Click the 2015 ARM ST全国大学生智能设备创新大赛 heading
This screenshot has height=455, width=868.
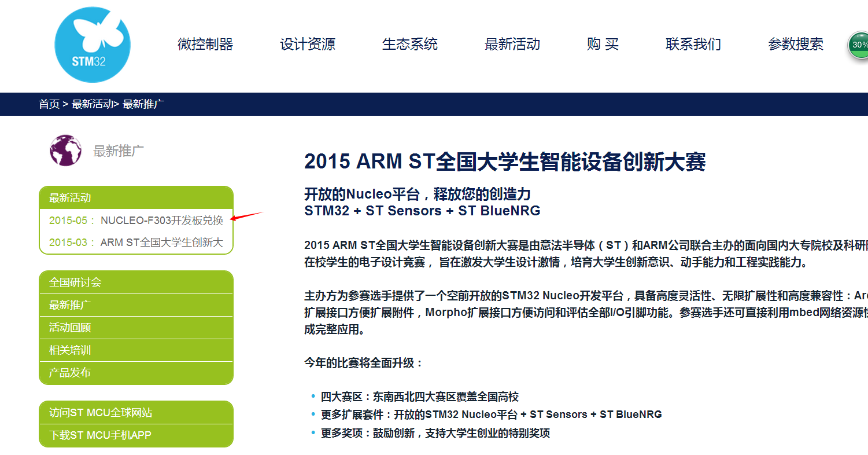click(x=505, y=162)
